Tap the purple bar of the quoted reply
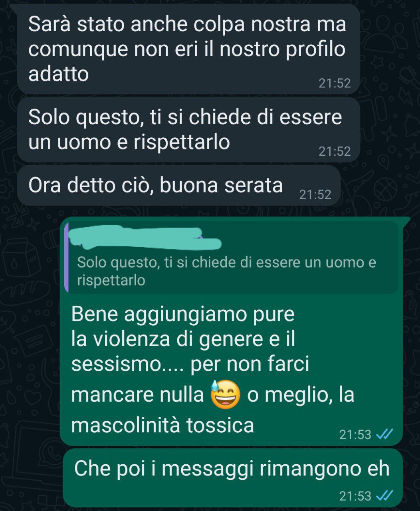The width and height of the screenshot is (420, 511). [66, 257]
